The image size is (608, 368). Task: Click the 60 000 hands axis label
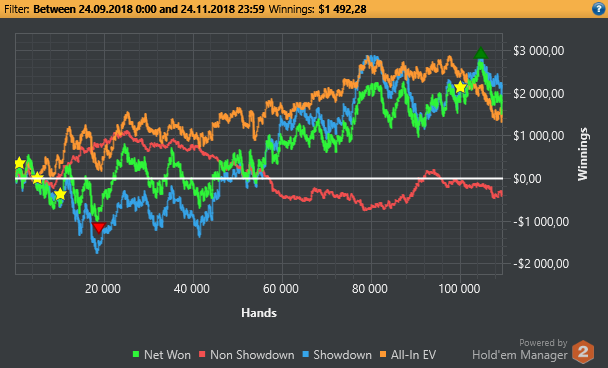(x=281, y=289)
